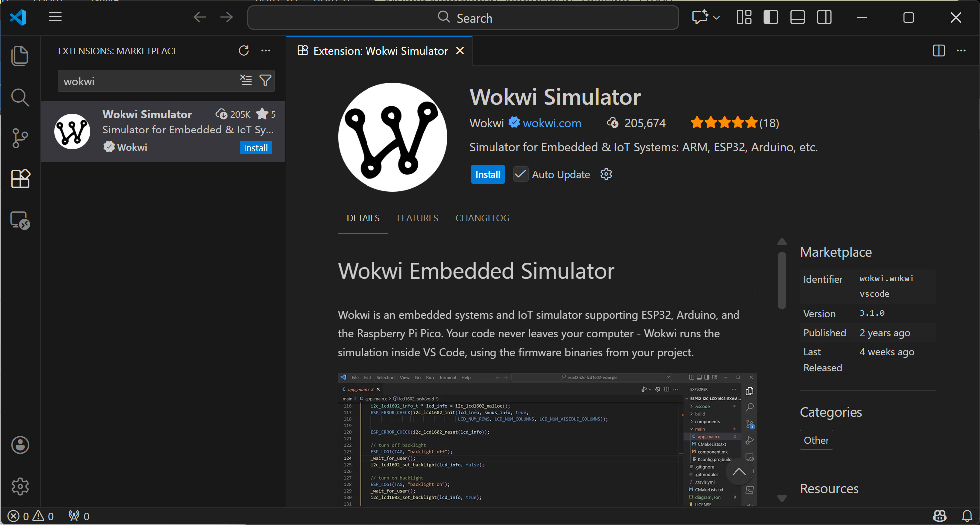
Task: Open Source Control view
Action: [20, 138]
